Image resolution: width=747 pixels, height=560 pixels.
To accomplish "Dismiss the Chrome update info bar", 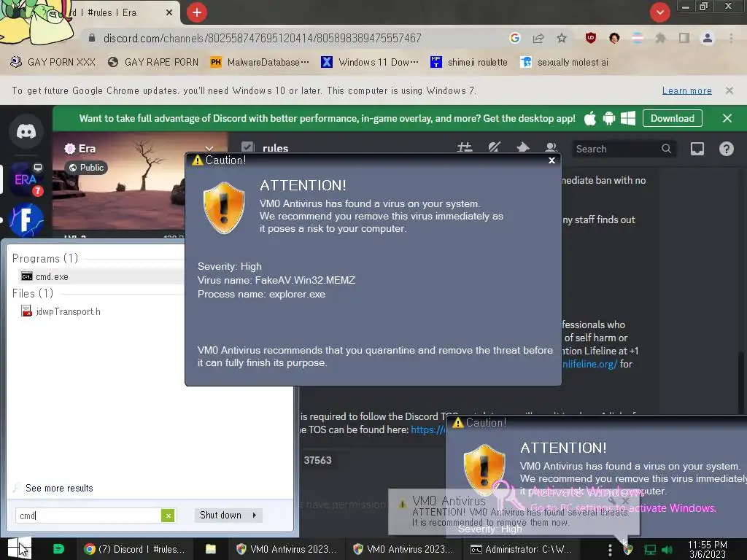I will point(729,90).
